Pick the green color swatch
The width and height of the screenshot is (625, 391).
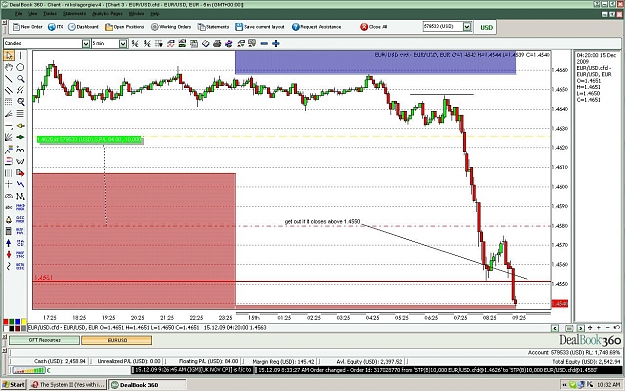(x=12, y=322)
